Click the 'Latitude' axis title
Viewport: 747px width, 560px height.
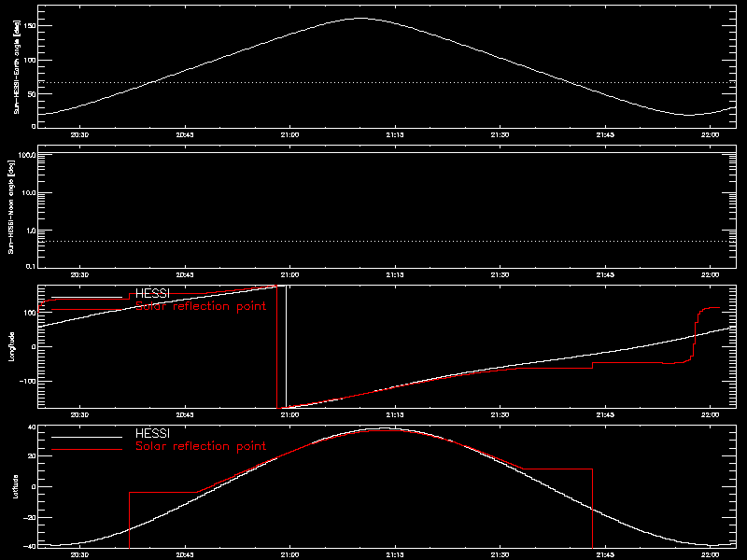click(x=16, y=486)
